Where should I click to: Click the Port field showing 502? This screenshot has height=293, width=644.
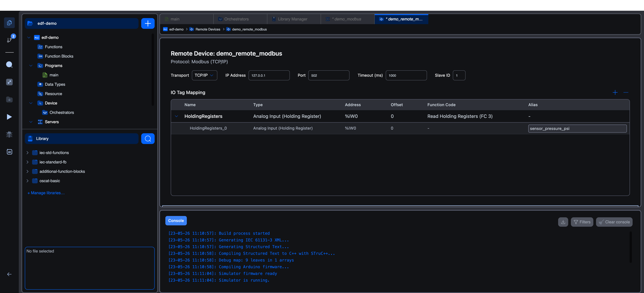[x=329, y=75]
